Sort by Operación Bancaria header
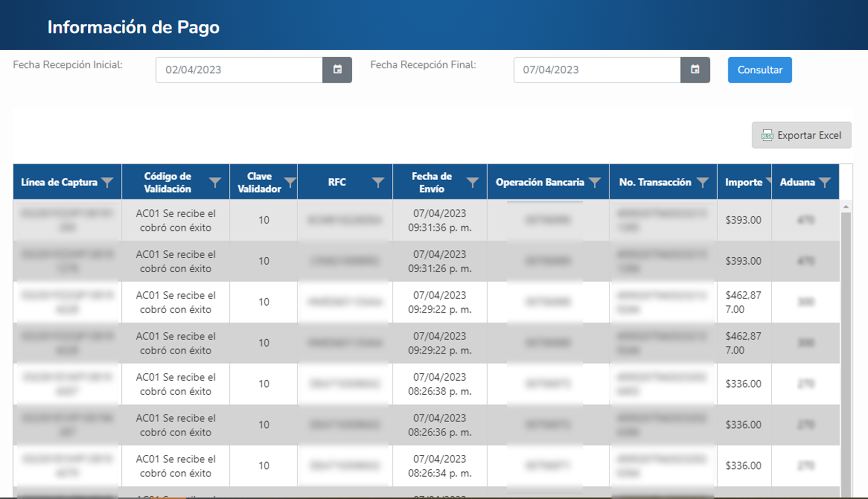The height and width of the screenshot is (499, 868). pos(540,182)
